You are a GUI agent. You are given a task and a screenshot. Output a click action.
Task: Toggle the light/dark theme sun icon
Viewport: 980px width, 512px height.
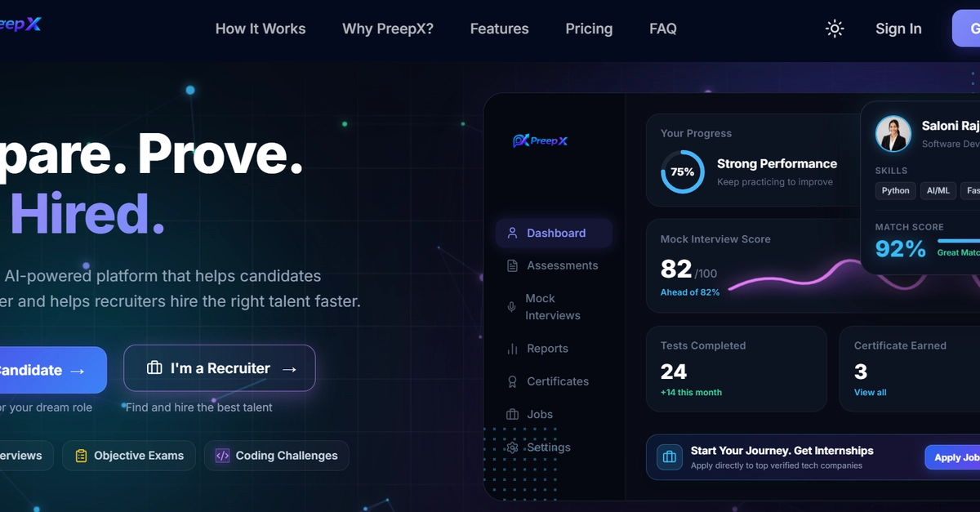[x=835, y=29]
